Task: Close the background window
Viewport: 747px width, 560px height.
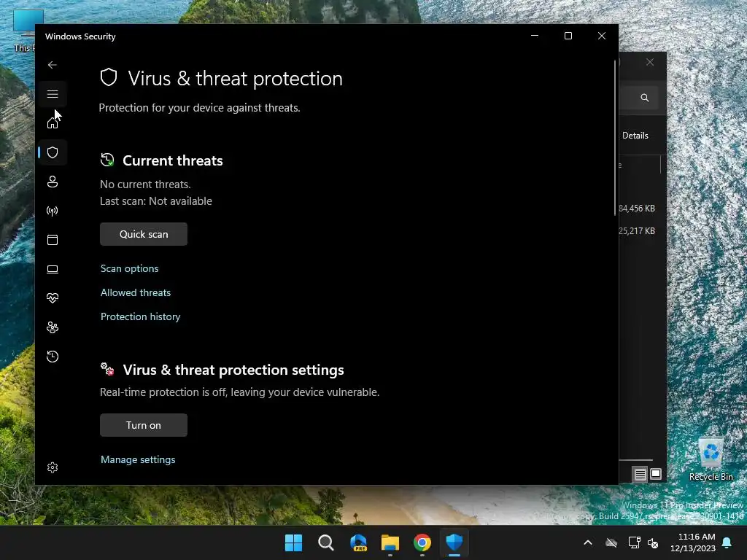Action: 650,63
